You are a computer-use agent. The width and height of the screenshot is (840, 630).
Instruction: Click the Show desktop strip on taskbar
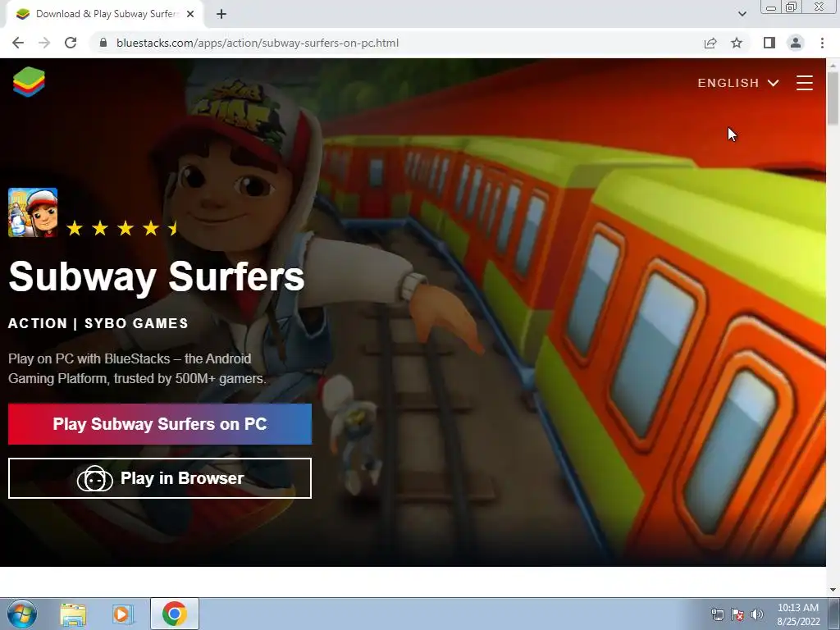coord(834,614)
